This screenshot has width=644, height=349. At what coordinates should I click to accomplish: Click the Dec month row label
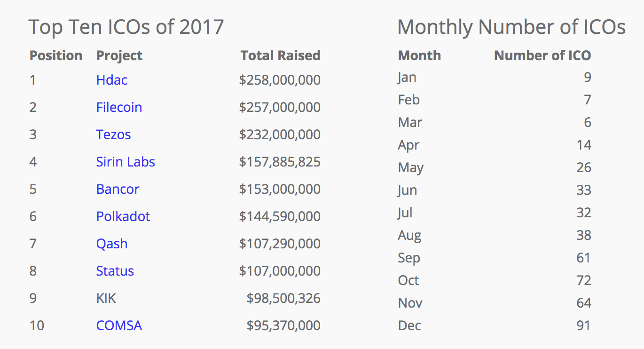[409, 325]
